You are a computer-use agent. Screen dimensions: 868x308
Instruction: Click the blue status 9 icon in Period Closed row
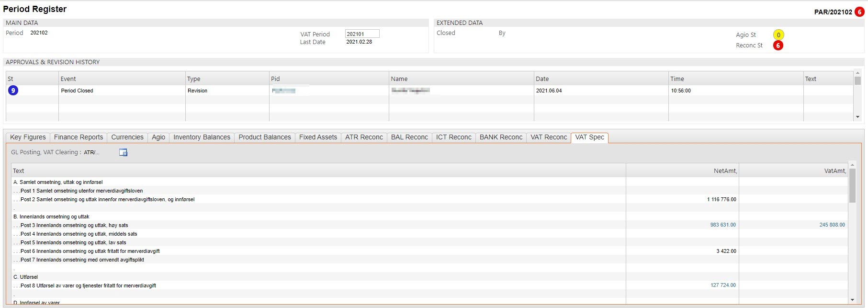(13, 91)
